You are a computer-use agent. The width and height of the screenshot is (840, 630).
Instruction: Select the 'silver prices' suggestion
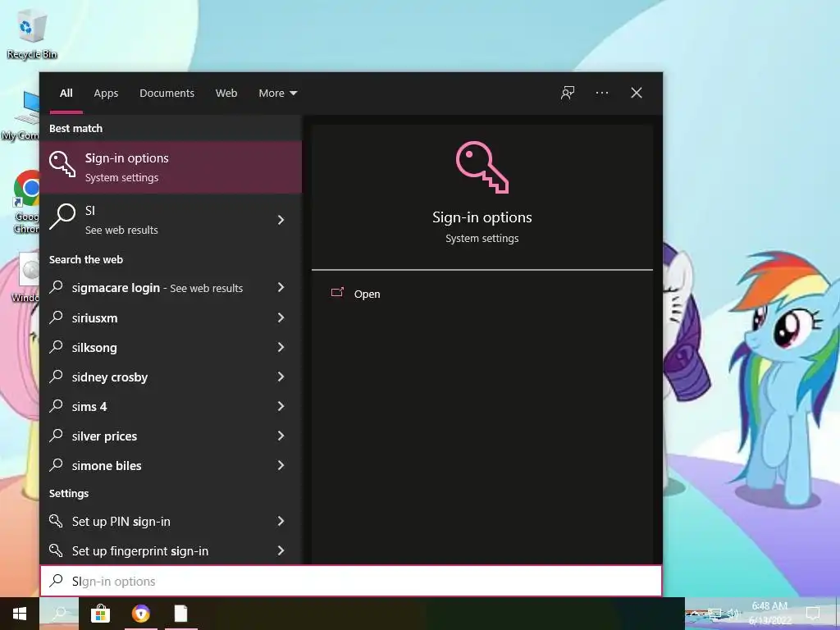click(x=171, y=436)
